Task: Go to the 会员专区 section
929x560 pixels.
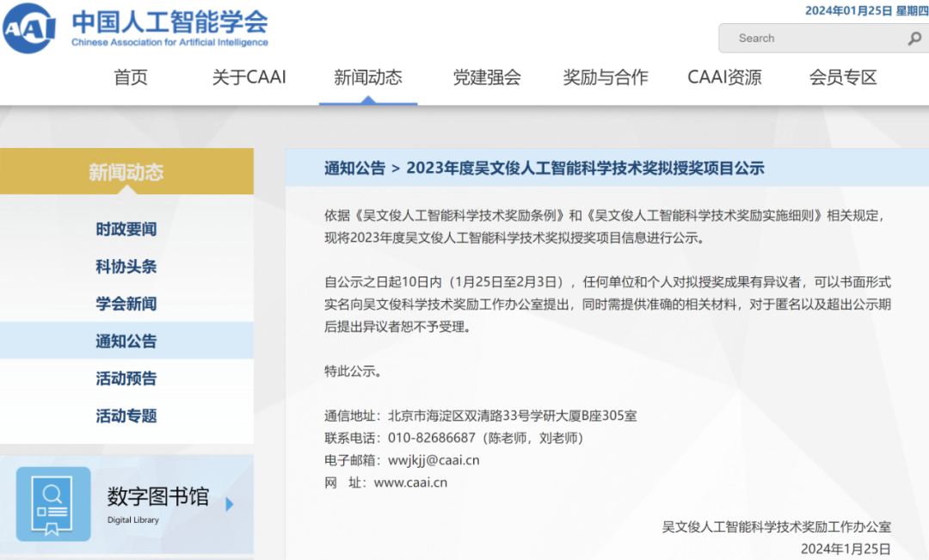Action: point(843,77)
